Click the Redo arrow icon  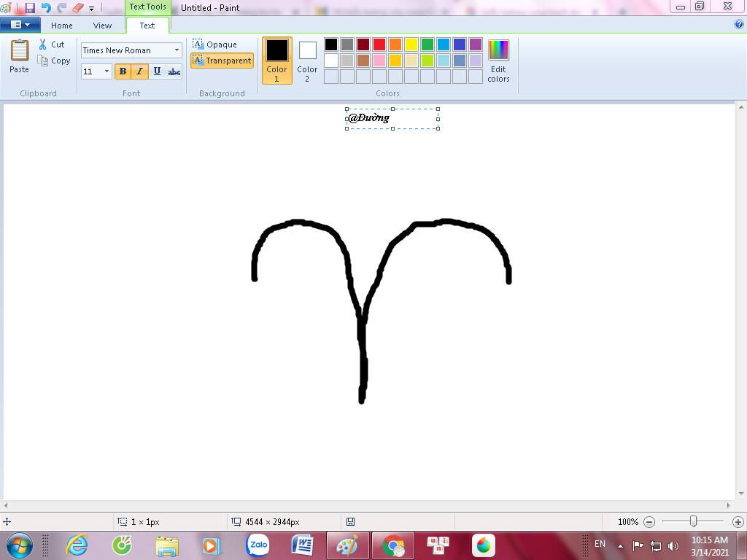click(x=61, y=7)
